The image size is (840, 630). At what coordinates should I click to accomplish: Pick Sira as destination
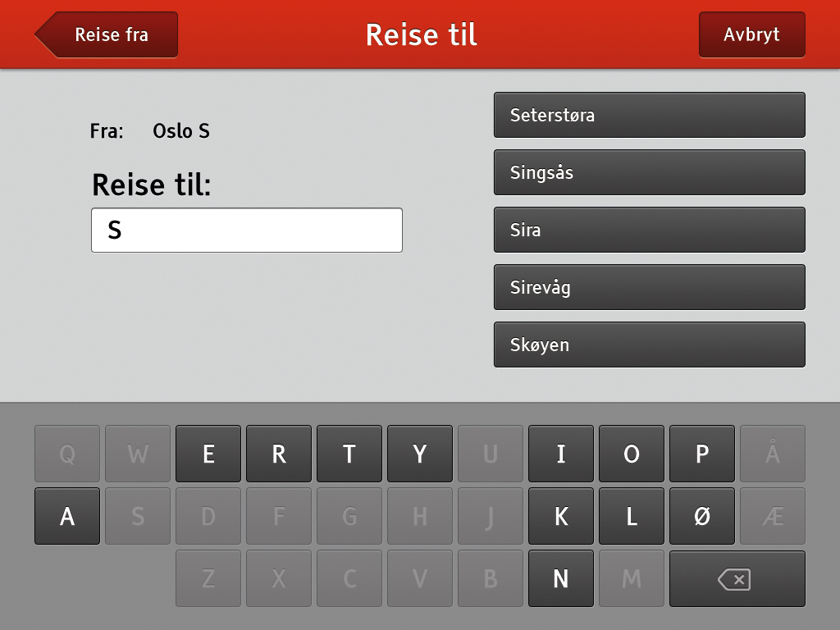(649, 230)
